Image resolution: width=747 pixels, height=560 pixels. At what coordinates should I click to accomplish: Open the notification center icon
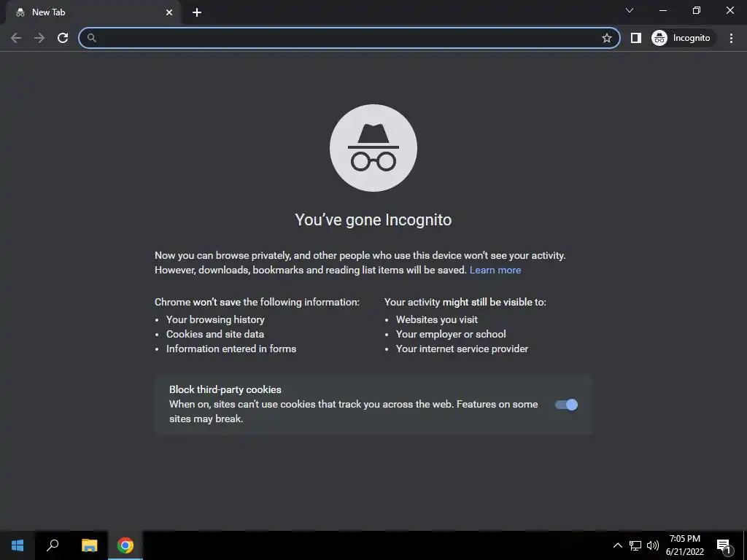[724, 546]
